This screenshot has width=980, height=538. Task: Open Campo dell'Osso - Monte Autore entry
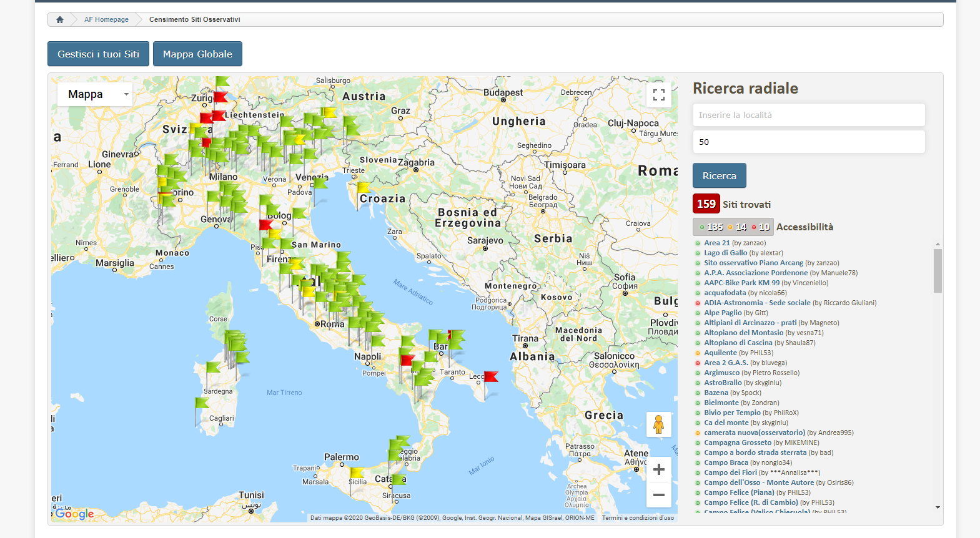point(759,483)
